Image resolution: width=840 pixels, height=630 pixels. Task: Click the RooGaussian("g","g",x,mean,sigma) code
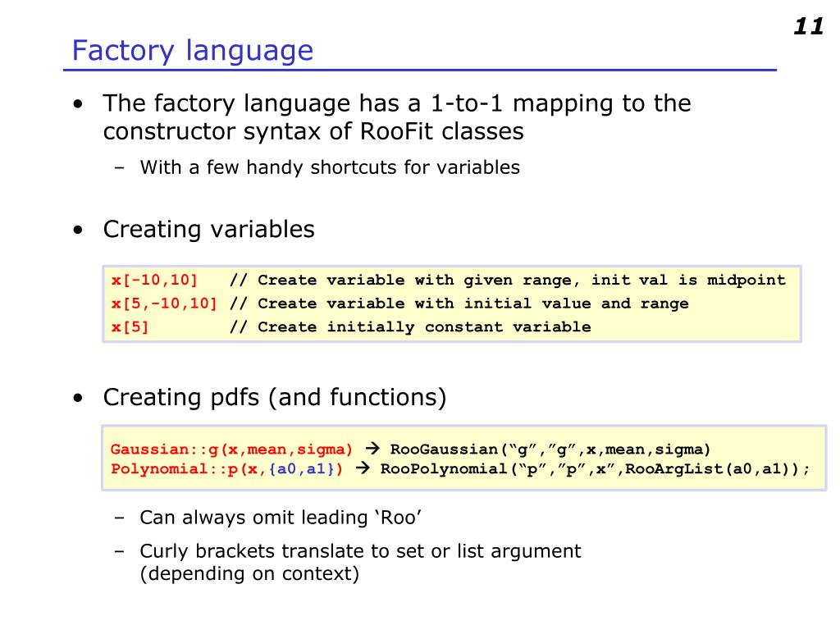tap(550, 449)
